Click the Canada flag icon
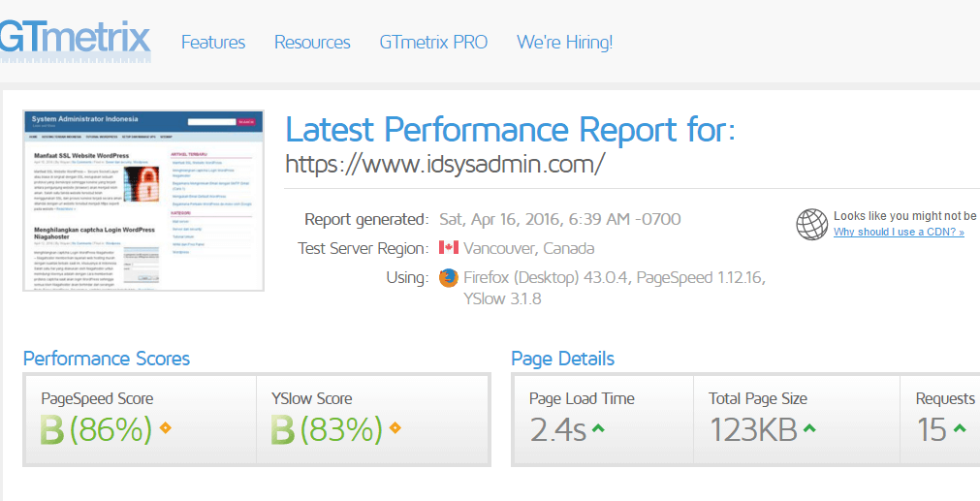Viewport: 980px width, 501px height. coord(449,248)
